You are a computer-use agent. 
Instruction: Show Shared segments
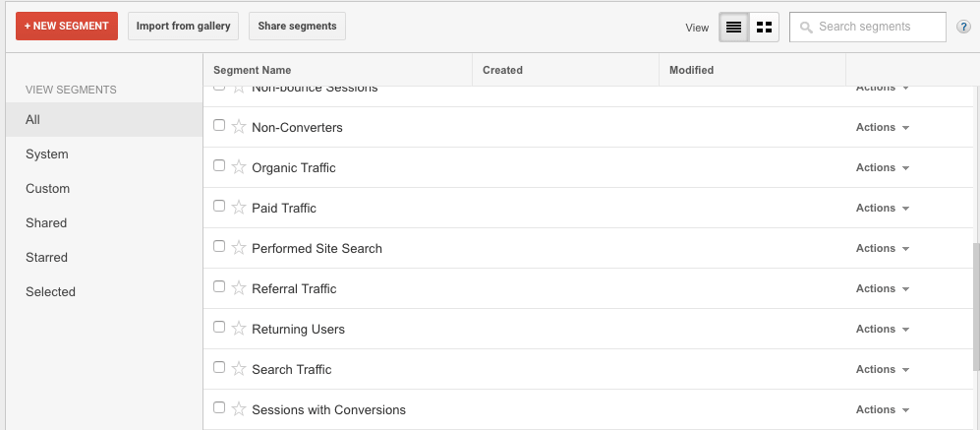(x=104, y=222)
